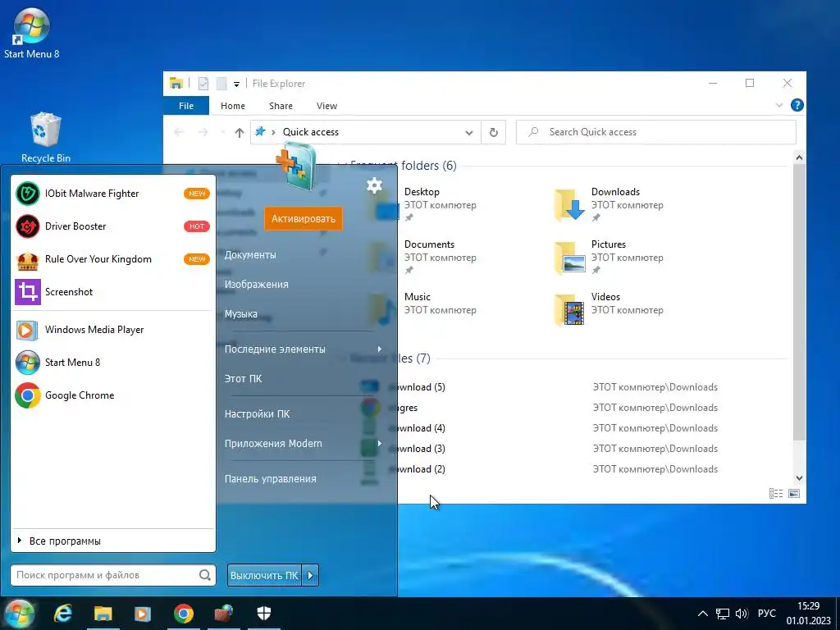840x630 pixels.
Task: Open Изображения in start menu
Action: pyautogui.click(x=256, y=285)
